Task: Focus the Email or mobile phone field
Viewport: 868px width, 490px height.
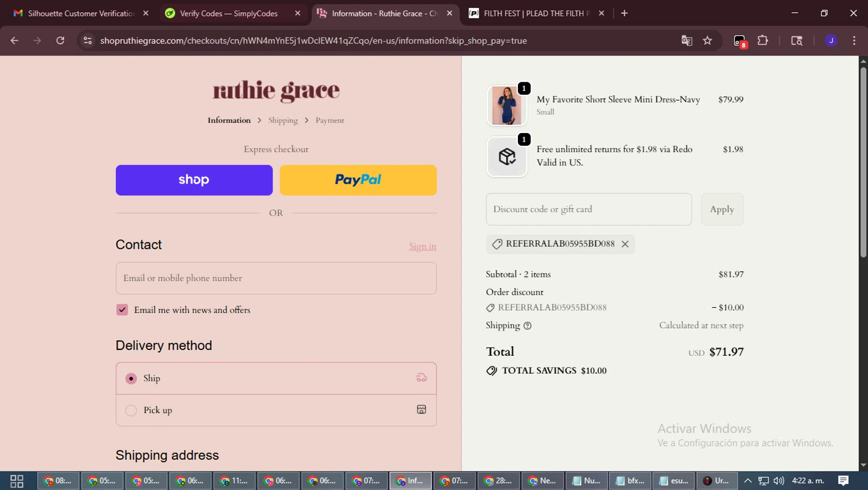Action: (x=276, y=278)
